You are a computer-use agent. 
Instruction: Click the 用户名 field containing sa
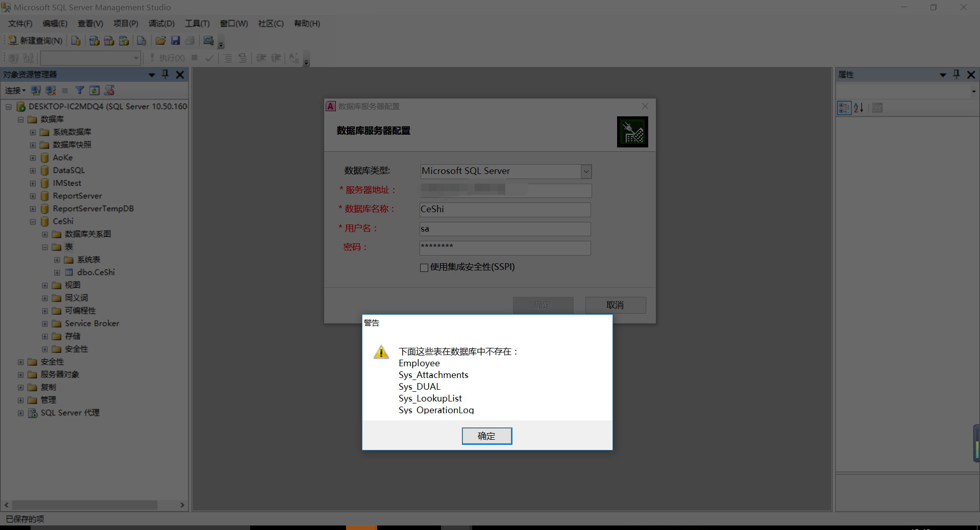point(505,229)
